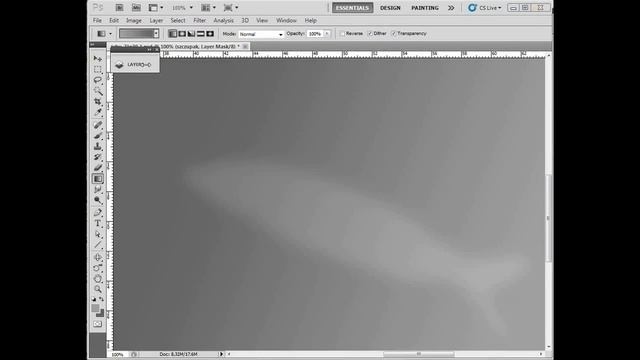
Task: Switch to the Design workspace
Action: click(390, 8)
